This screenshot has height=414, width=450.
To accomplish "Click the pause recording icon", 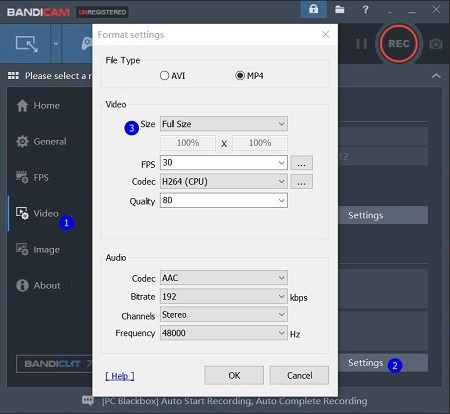I will coord(361,44).
